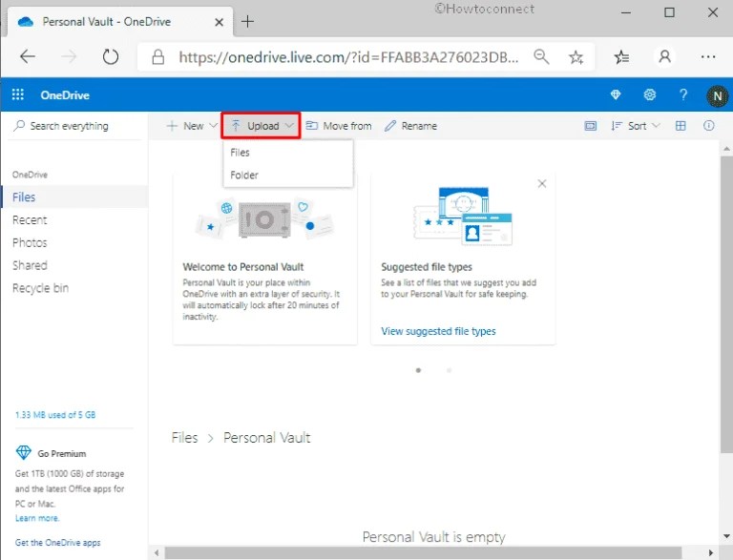
Task: Open a new browser tab
Action: tap(247, 22)
